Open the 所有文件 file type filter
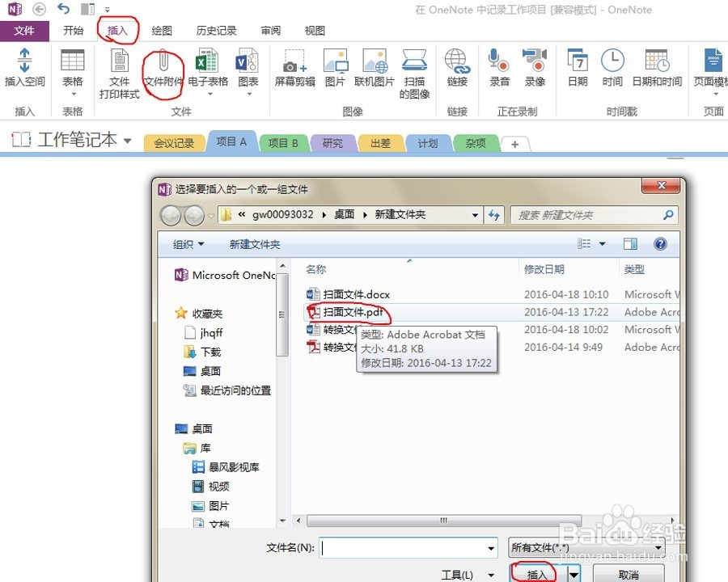 [x=586, y=548]
